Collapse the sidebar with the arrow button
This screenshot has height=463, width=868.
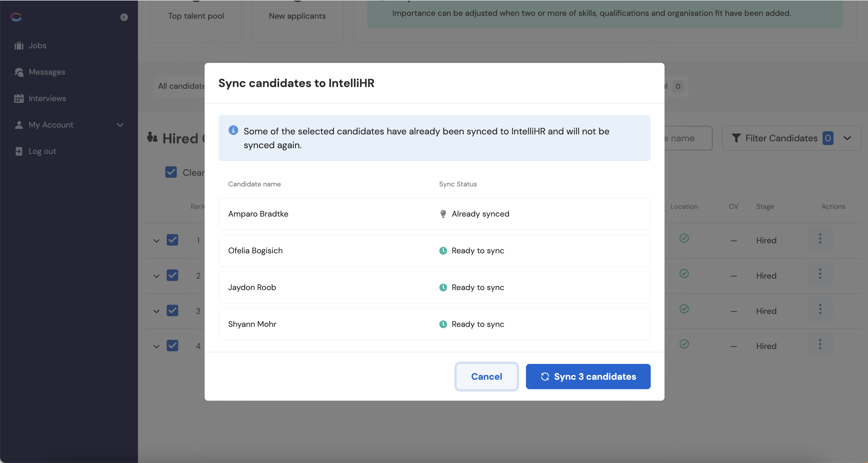pyautogui.click(x=124, y=17)
